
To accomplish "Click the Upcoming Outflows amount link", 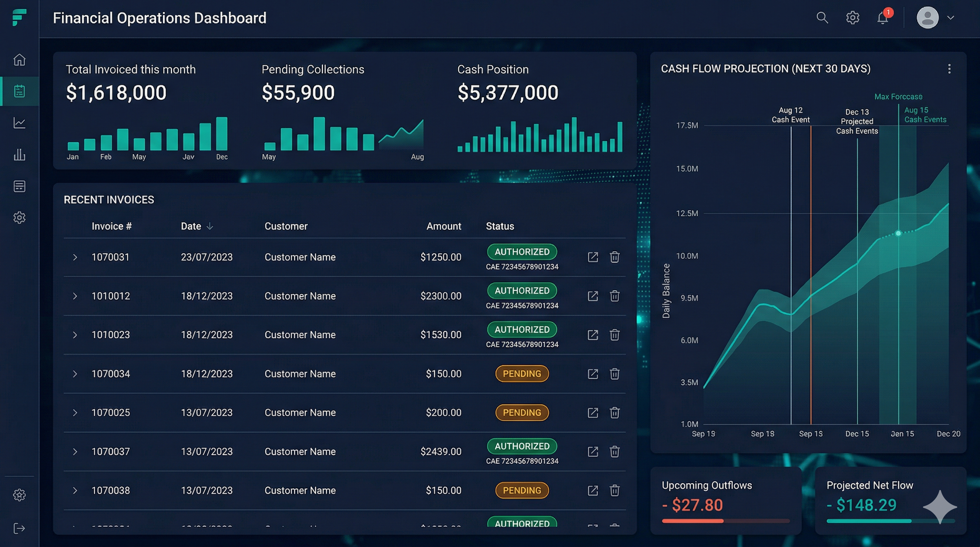I will (x=692, y=505).
